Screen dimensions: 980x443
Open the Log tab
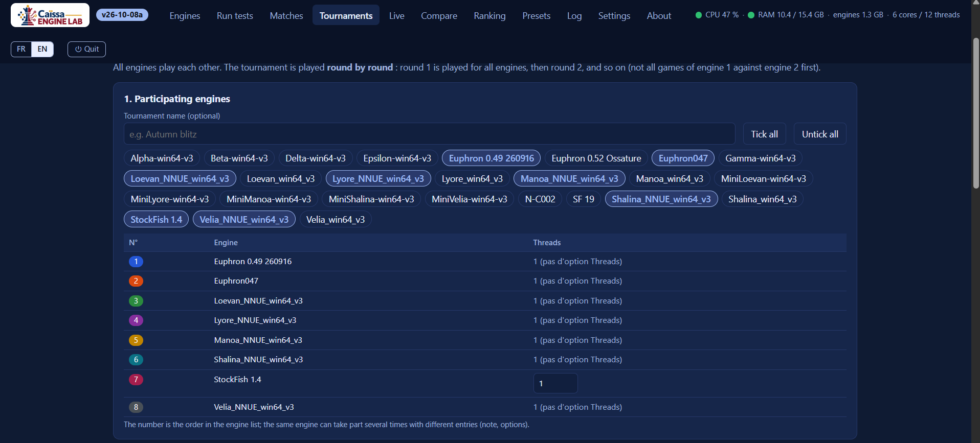574,15
